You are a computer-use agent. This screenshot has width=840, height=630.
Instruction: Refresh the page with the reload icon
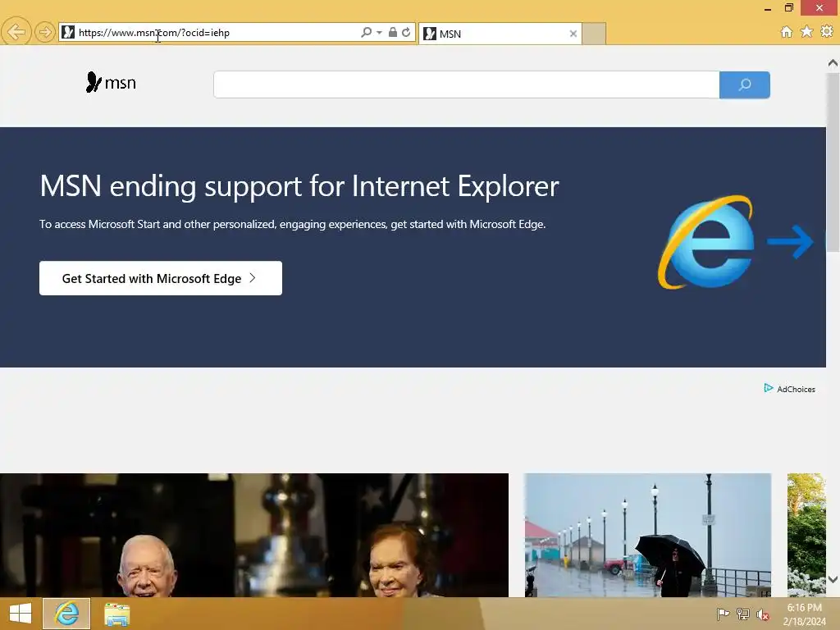coord(406,32)
